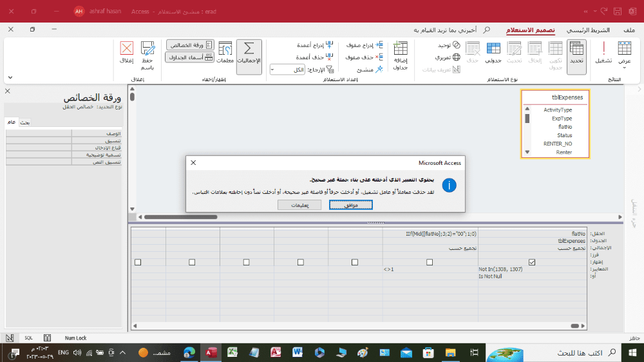Close the Property Sheet (ورقة الخصائص) pane
The height and width of the screenshot is (362, 644).
pyautogui.click(x=7, y=91)
